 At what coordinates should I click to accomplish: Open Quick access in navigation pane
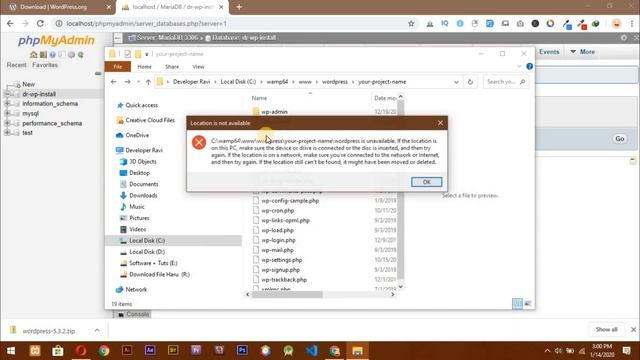click(141, 105)
